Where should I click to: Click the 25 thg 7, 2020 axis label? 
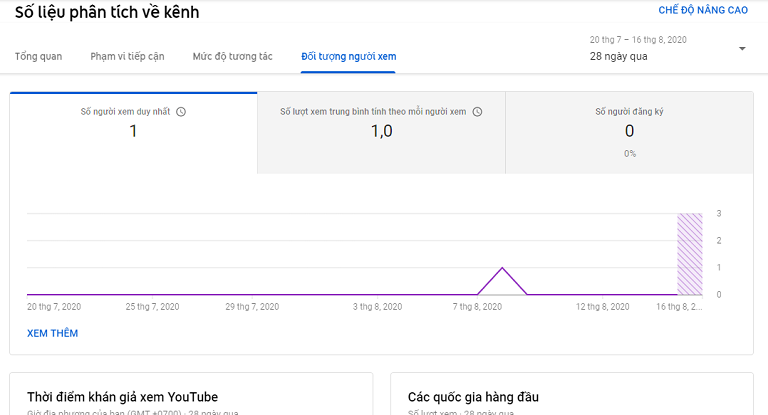tap(152, 307)
